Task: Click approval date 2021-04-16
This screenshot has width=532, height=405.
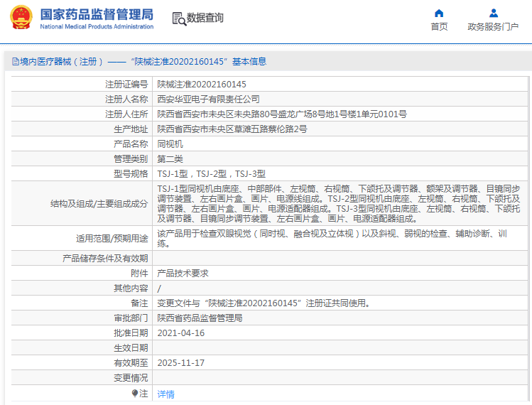Action: [x=181, y=333]
